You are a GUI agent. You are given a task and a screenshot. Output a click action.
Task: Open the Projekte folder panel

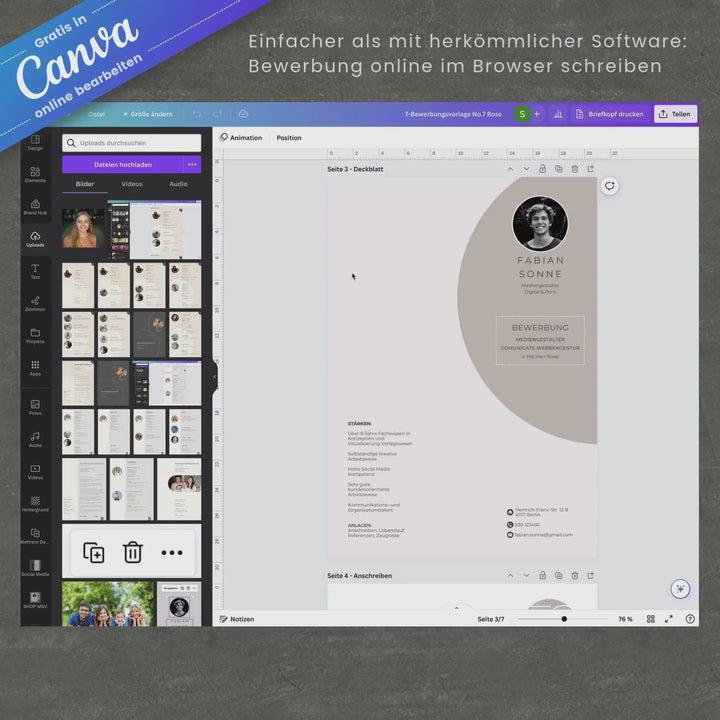[x=35, y=336]
